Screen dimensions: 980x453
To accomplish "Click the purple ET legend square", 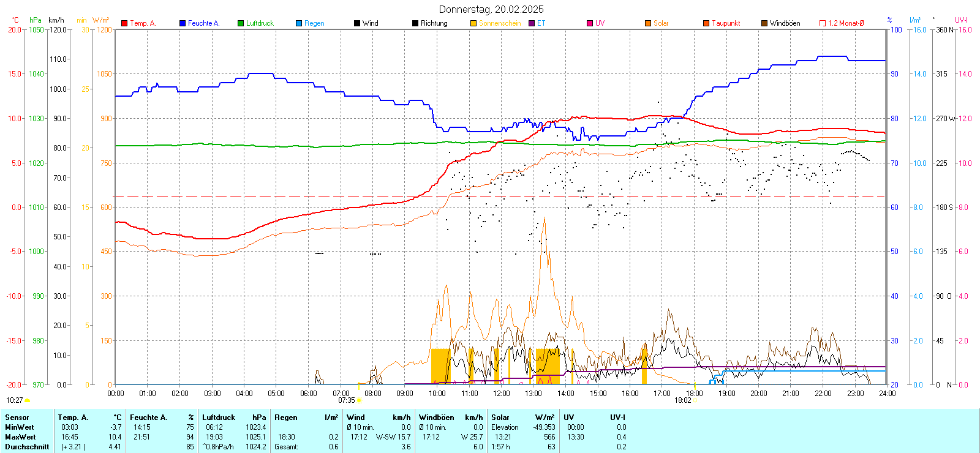I will [532, 23].
